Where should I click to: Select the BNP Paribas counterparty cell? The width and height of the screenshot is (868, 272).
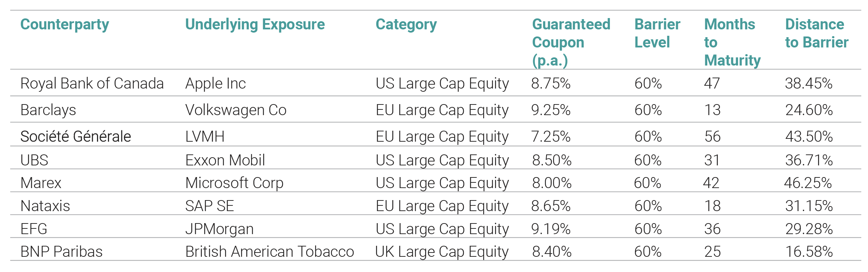[61, 252]
